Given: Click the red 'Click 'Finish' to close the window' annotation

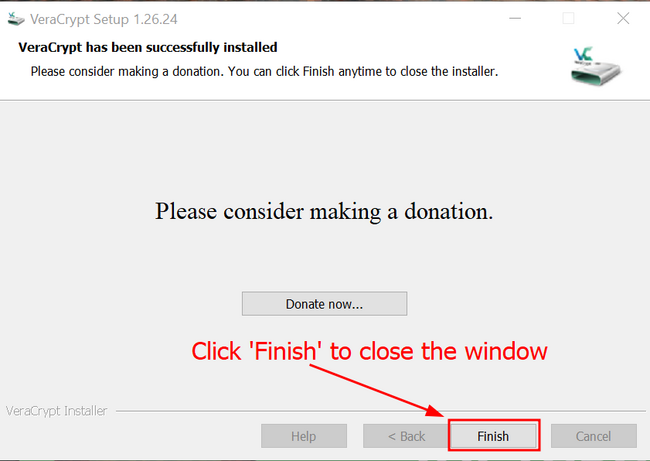Looking at the screenshot, I should 369,352.
